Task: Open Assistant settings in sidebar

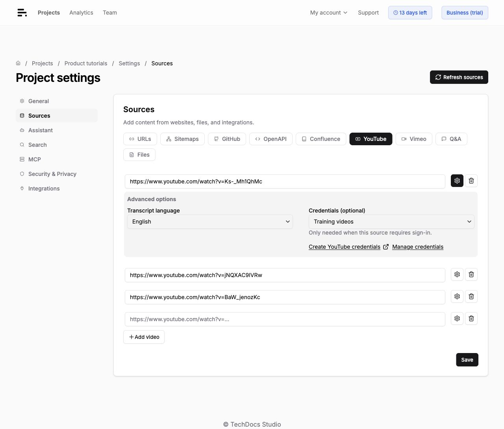Action: 57,130
